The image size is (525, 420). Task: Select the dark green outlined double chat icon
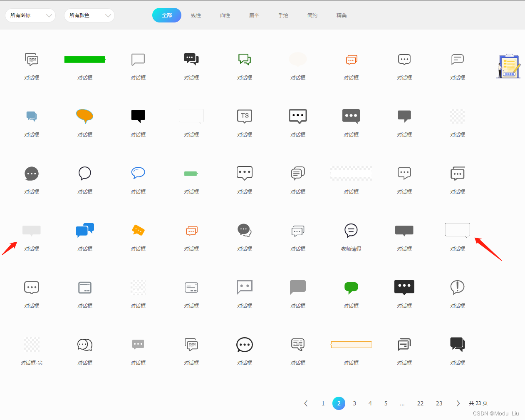[245, 60]
